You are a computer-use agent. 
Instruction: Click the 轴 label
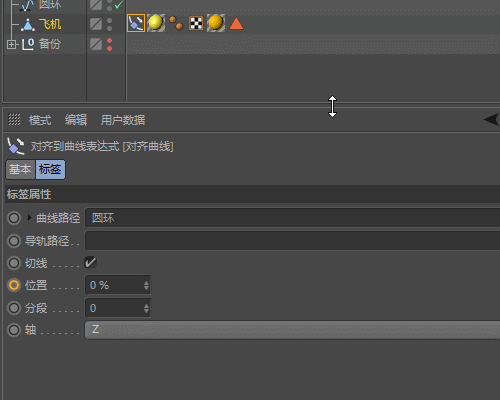point(30,330)
